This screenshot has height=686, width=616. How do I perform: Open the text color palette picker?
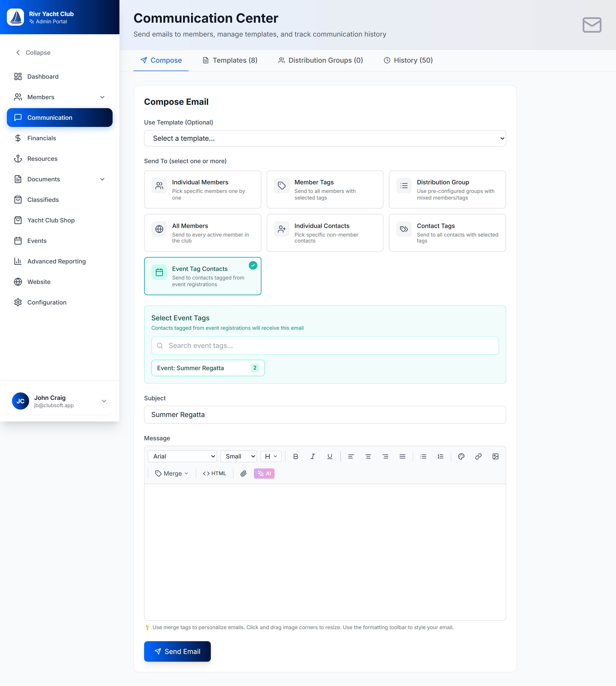(x=461, y=456)
